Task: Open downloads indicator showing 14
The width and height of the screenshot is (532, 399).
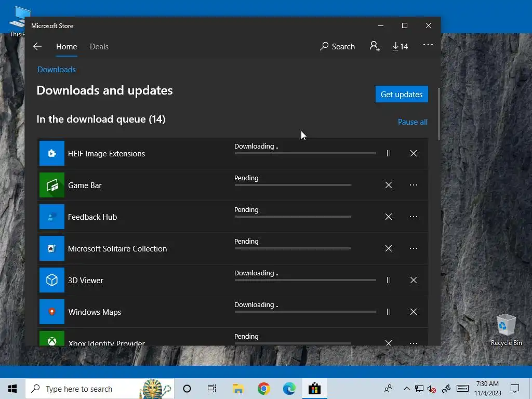Action: [x=401, y=46]
